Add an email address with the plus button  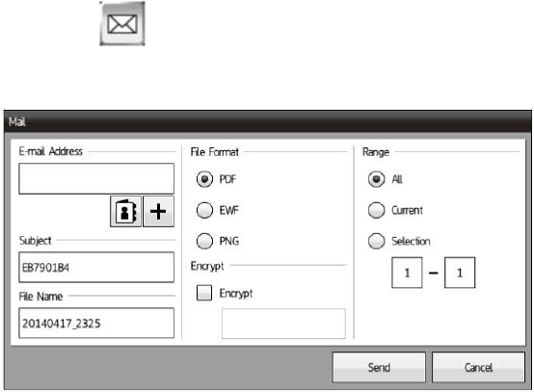point(158,211)
